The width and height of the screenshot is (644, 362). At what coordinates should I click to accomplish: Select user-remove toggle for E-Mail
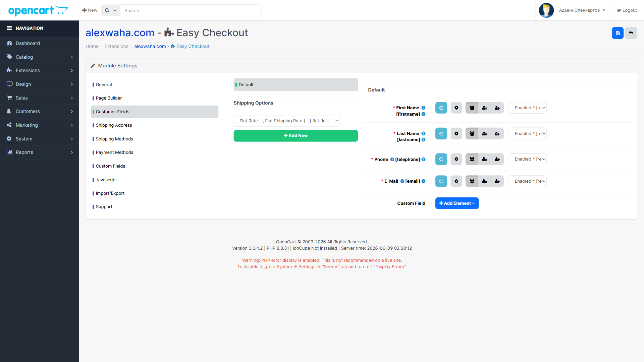click(485, 181)
